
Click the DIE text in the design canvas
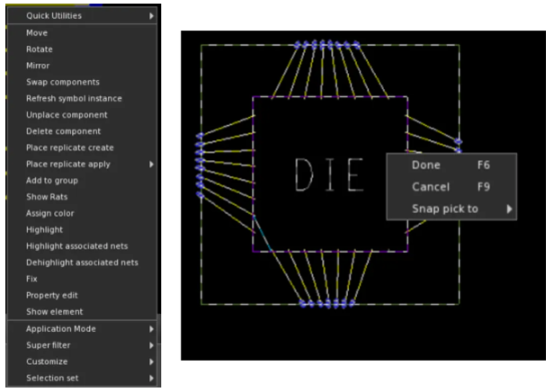[x=329, y=174]
